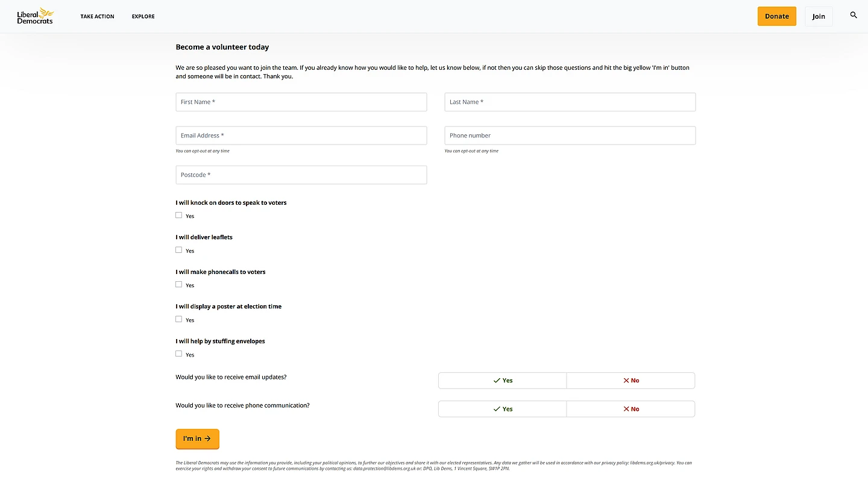868x489 pixels.
Task: Click the X No for phone communication
Action: click(x=631, y=408)
